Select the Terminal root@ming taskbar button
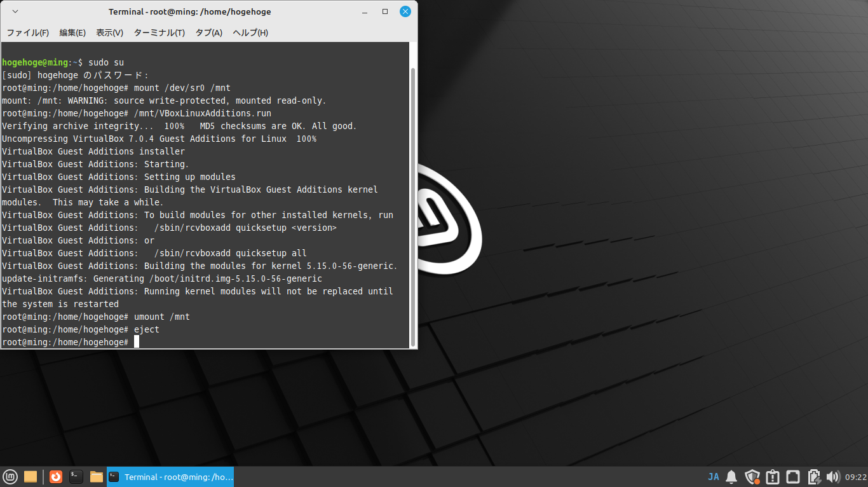868x487 pixels. (170, 477)
